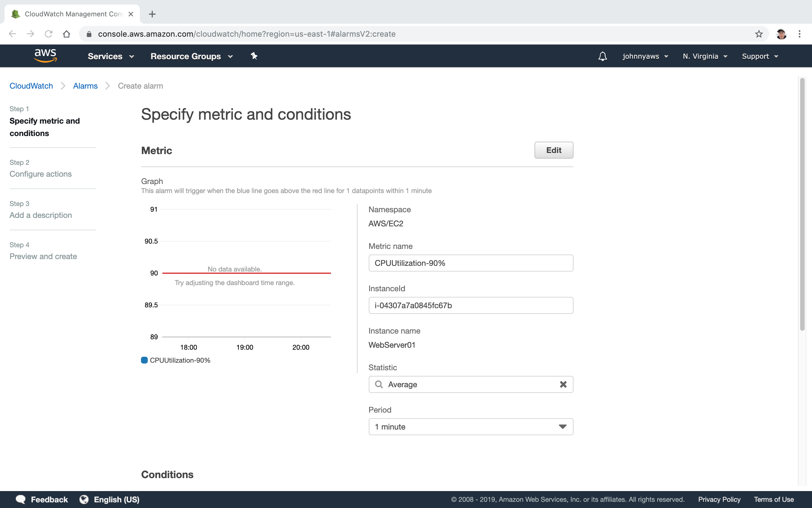Image resolution: width=812 pixels, height=508 pixels.
Task: Click the 19:00 time axis label
Action: (245, 347)
